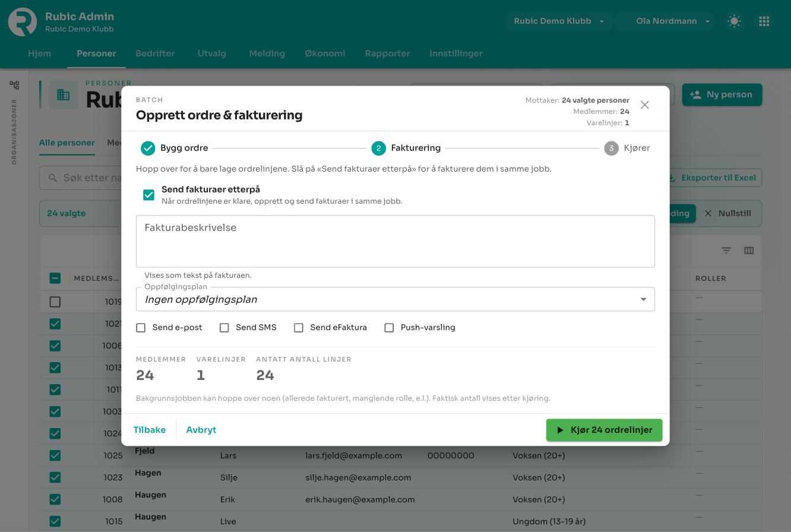This screenshot has height=532, width=791.
Task: Switch to the Rapporter menu
Action: coord(387,53)
